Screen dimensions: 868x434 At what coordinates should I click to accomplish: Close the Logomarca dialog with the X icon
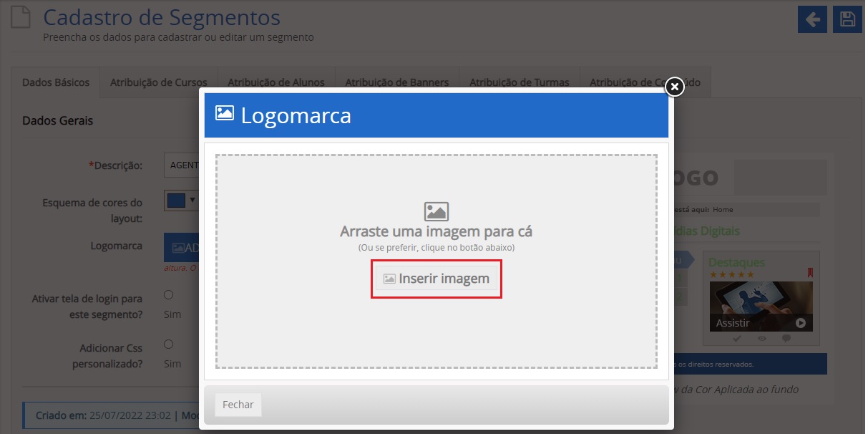tap(673, 86)
